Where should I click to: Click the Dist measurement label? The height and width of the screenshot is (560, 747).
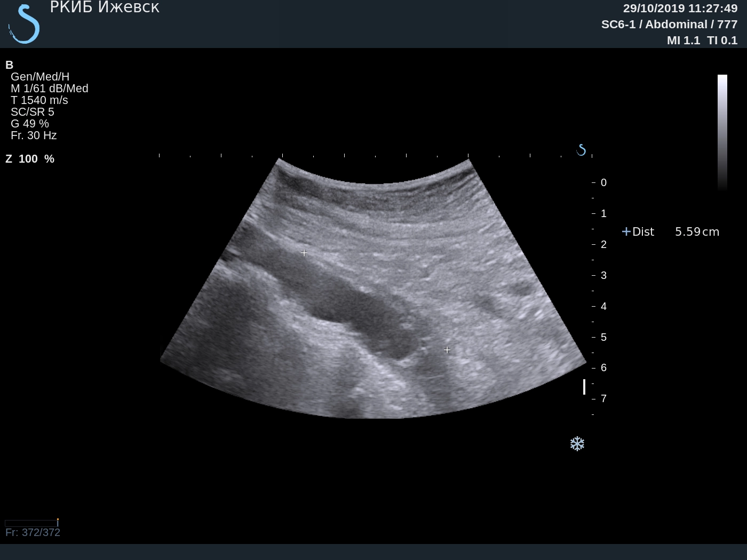point(643,231)
